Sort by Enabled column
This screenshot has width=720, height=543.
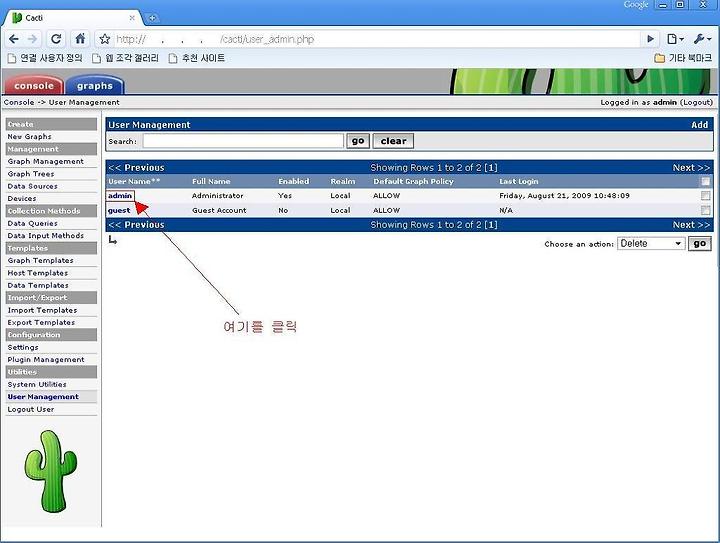(293, 181)
